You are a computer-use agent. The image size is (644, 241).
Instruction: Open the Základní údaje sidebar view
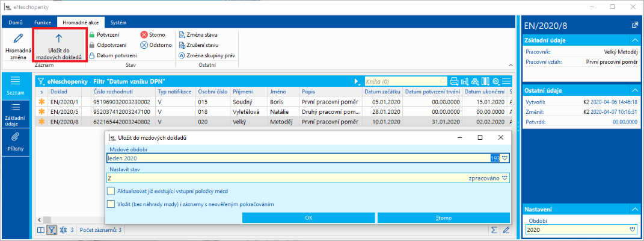pos(15,113)
